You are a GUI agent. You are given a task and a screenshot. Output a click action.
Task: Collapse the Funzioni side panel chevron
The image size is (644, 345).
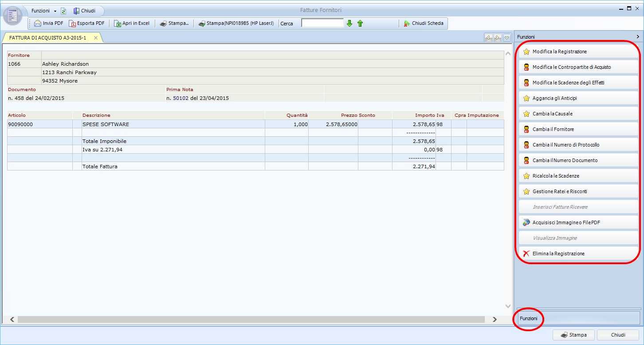click(638, 37)
